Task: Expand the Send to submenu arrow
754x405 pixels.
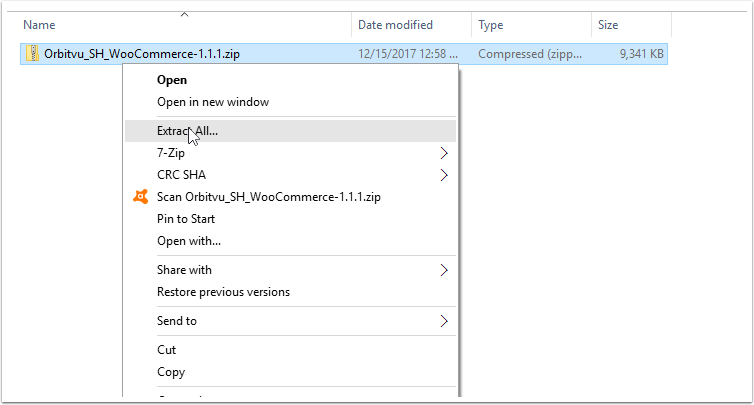Action: [444, 321]
